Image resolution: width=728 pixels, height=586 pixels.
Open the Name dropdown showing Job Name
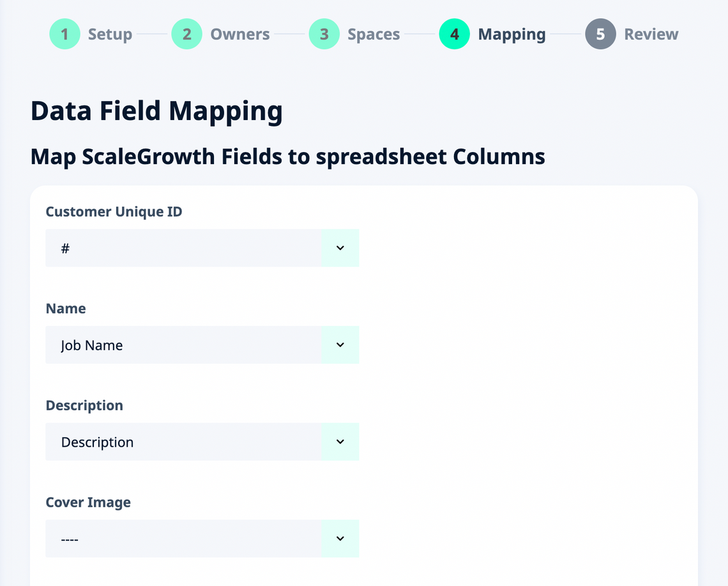202,345
